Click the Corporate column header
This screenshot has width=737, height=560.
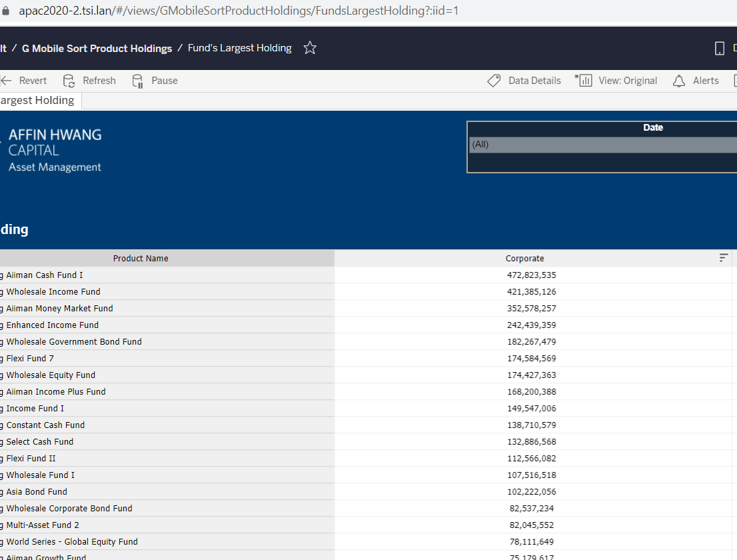pos(524,259)
